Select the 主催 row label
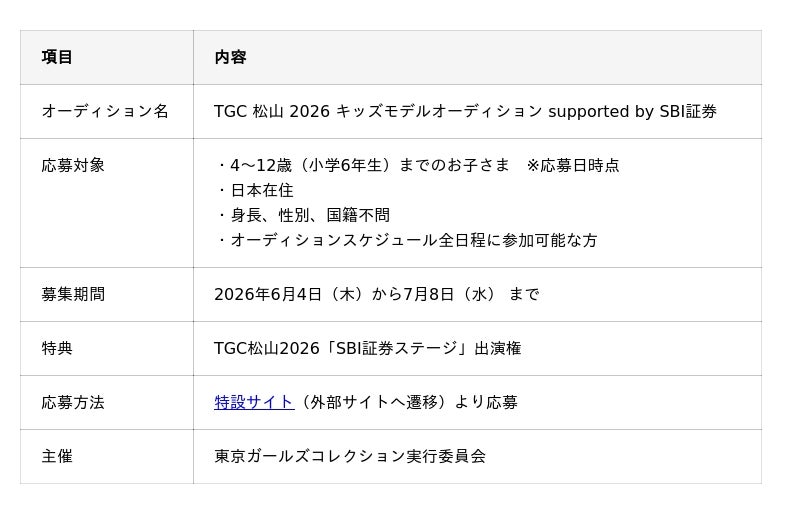Image resolution: width=800 pixels, height=514 pixels. [57, 456]
